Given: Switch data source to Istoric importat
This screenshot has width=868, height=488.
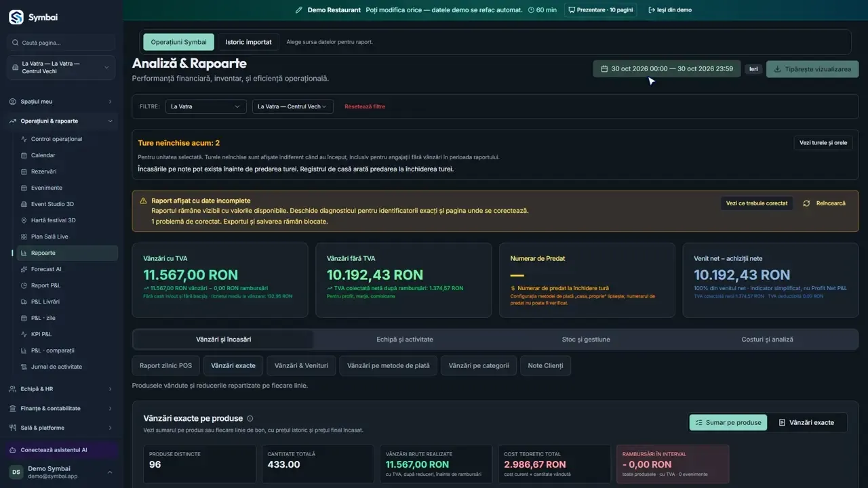Looking at the screenshot, I should [x=248, y=42].
